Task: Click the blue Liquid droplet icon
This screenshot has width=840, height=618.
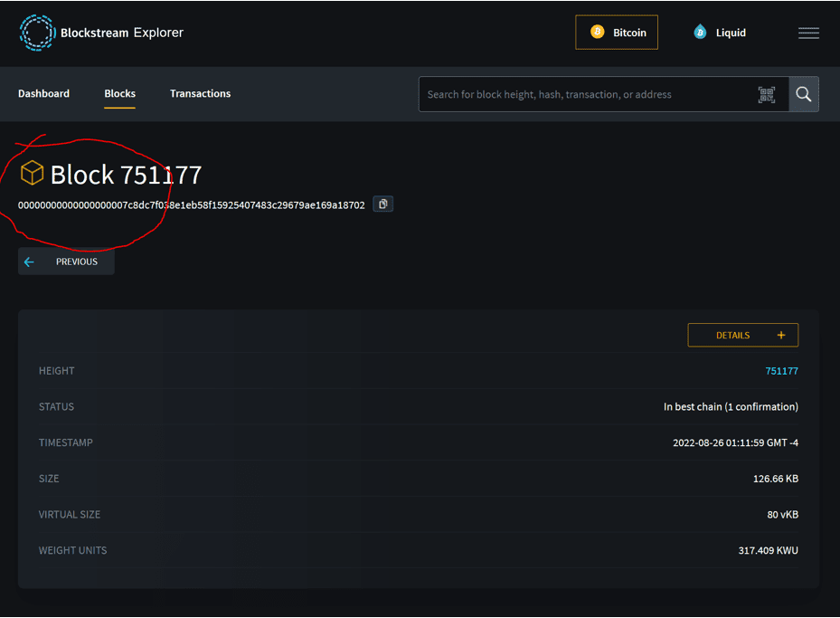Action: tap(700, 33)
